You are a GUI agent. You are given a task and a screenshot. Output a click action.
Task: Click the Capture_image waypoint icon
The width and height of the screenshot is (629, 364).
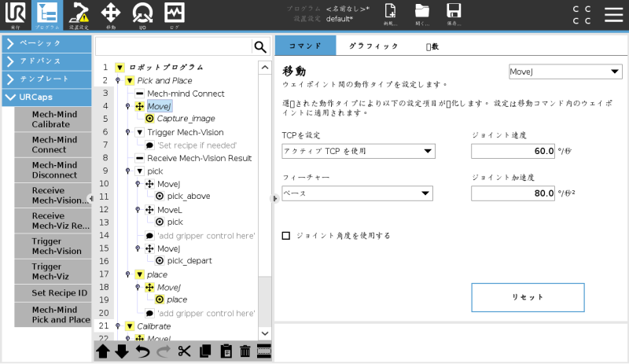click(149, 119)
